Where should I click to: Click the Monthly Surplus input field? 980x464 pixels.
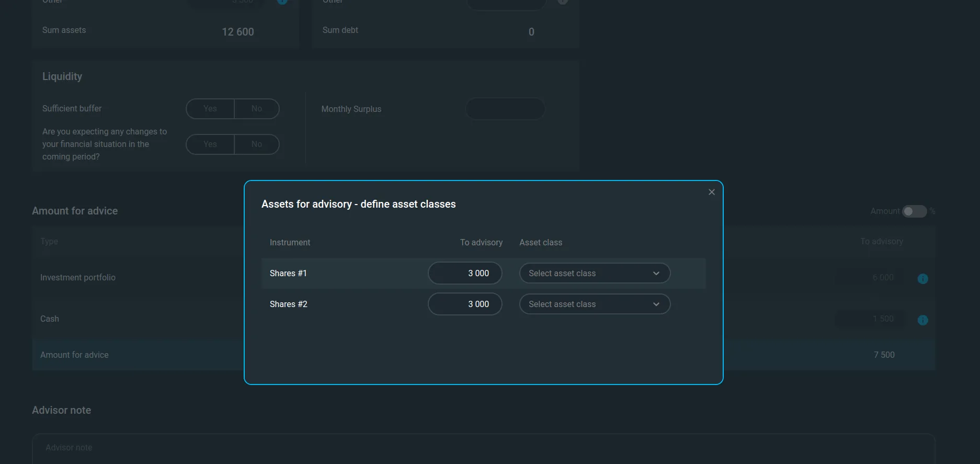(505, 109)
